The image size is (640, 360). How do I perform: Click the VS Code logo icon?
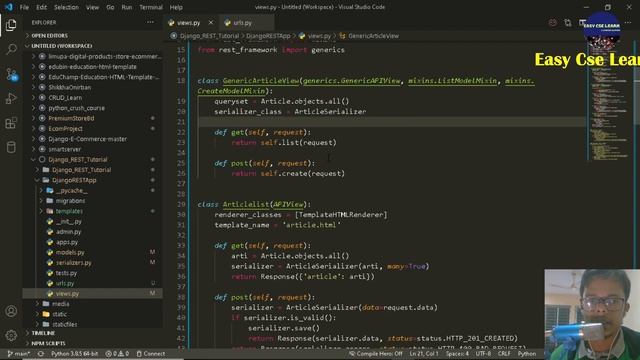click(9, 7)
